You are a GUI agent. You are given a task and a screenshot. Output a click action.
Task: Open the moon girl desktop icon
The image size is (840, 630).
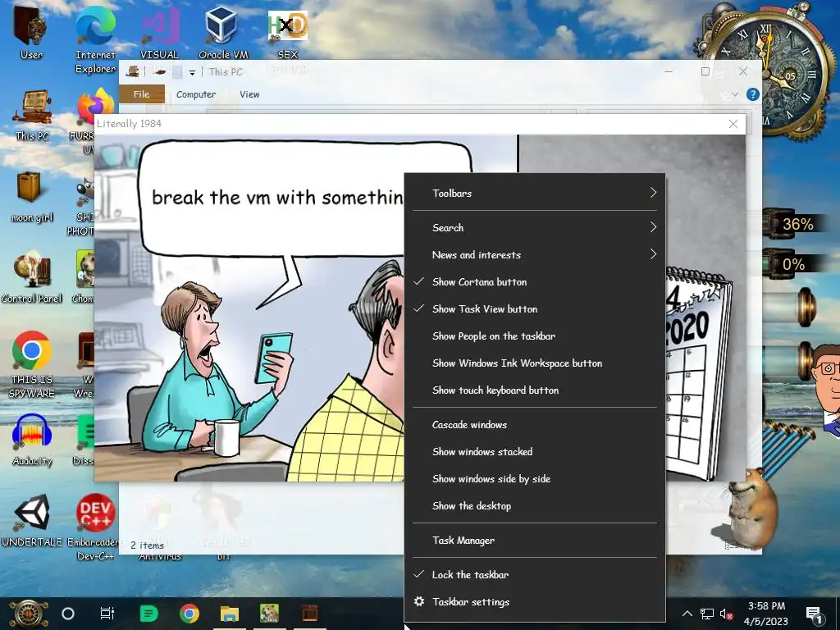[x=32, y=195]
